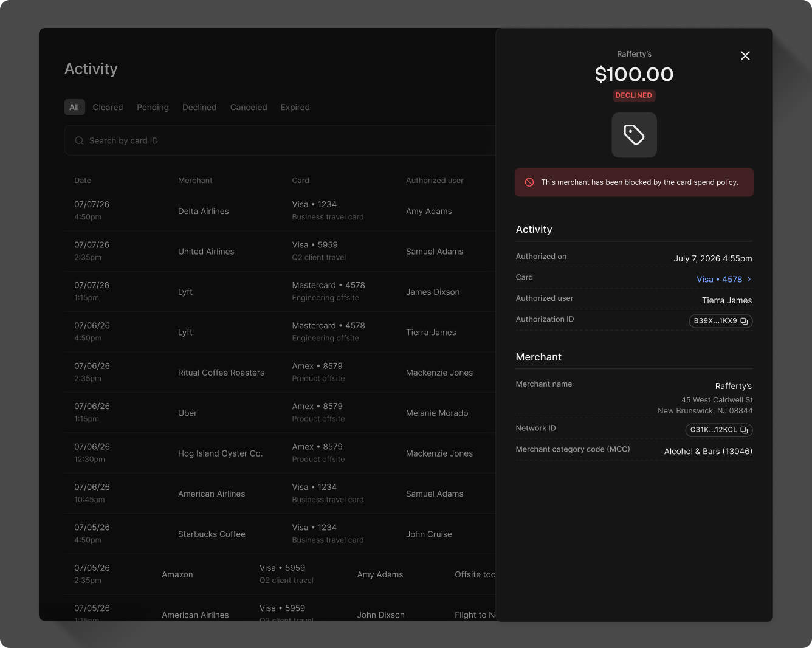The width and height of the screenshot is (812, 648).
Task: Select the All activity tab
Action: [74, 107]
